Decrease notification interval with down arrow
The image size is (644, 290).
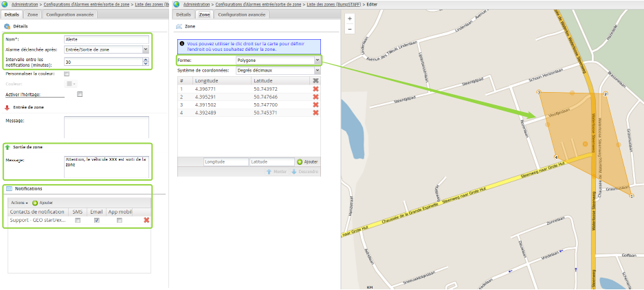[146, 64]
